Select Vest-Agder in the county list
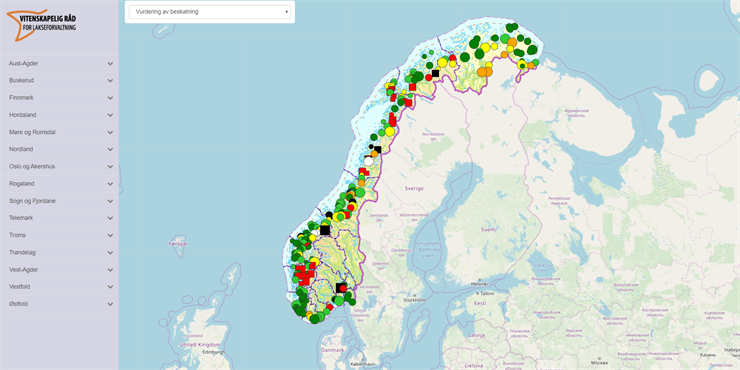 59,269
